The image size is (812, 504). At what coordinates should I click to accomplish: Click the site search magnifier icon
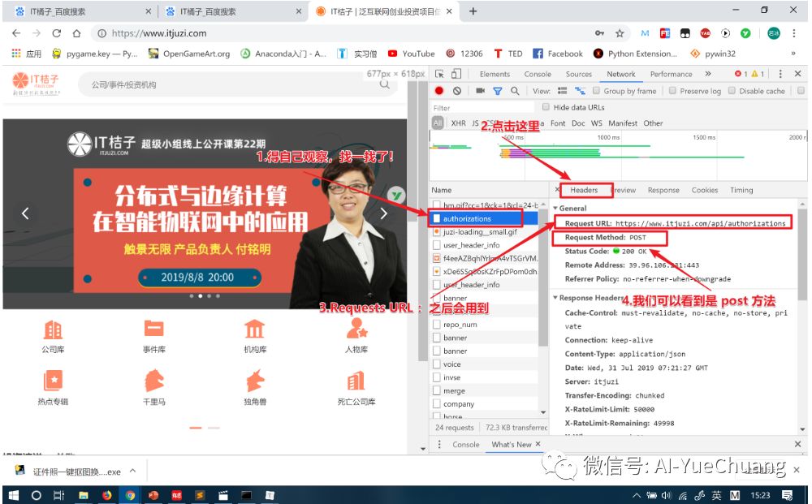coord(385,84)
